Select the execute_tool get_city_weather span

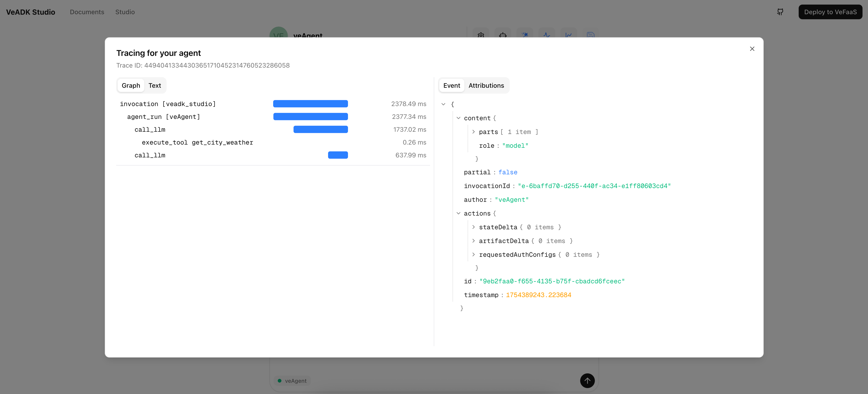(x=273, y=142)
